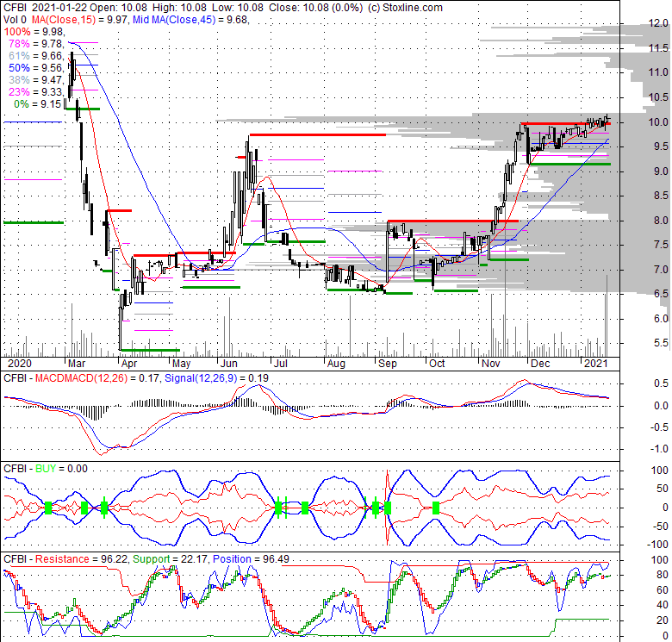This screenshot has height=642, width=672.
Task: Click the green buy marker in October
Action: click(436, 508)
